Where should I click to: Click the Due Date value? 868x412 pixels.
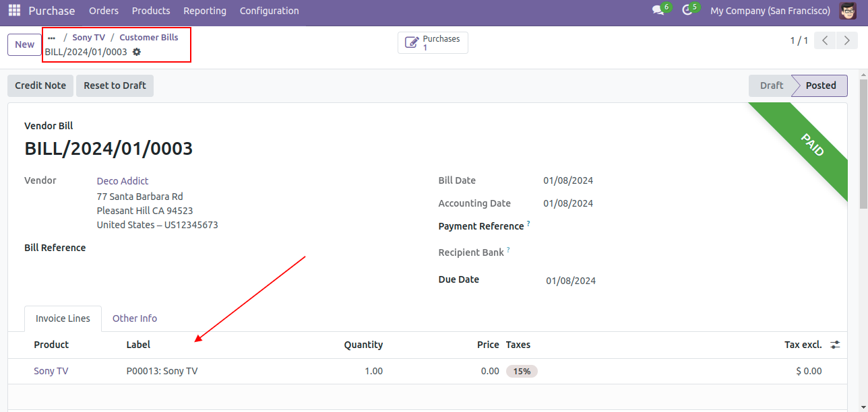[571, 281]
